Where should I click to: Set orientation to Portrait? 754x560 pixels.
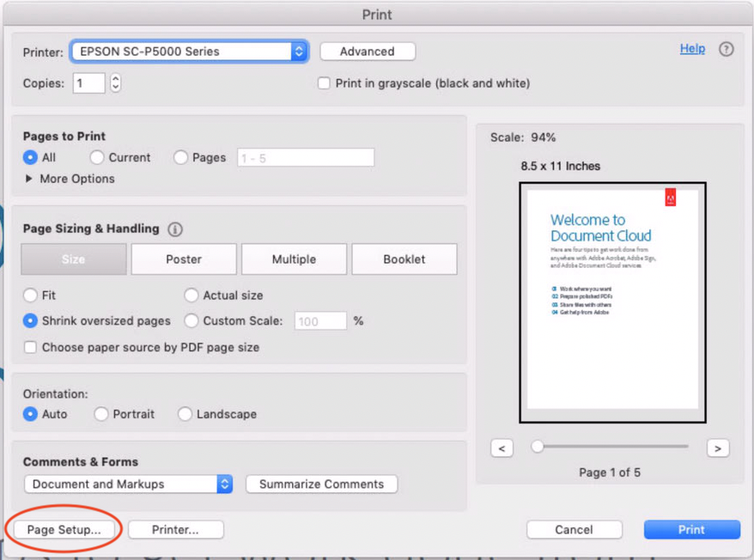tap(101, 414)
